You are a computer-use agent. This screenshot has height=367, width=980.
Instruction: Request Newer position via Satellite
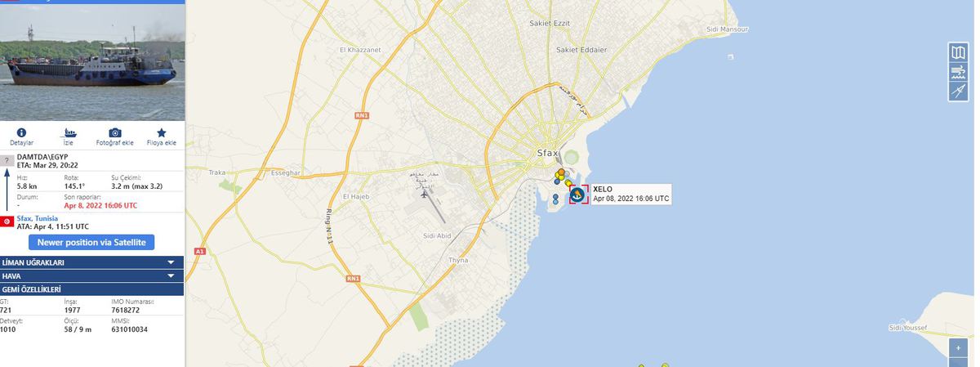(x=91, y=243)
